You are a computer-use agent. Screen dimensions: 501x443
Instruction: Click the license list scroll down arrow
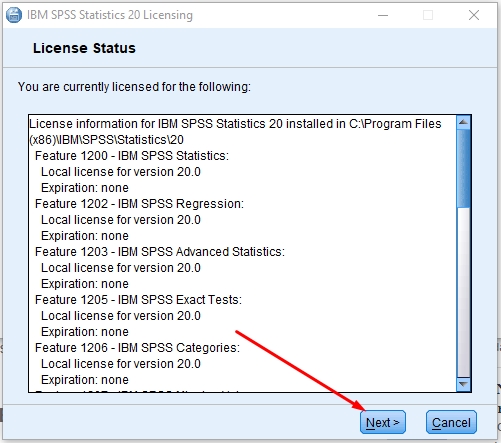pyautogui.click(x=463, y=384)
